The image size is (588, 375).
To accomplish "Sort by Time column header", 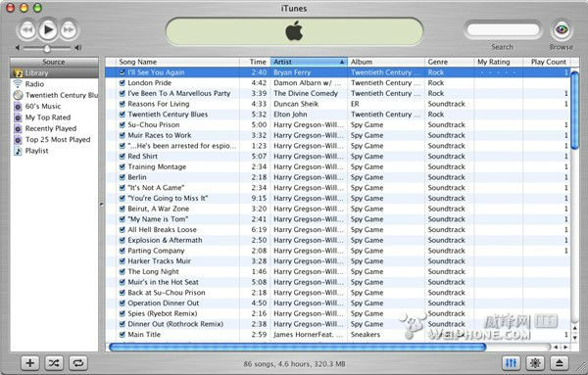I will coord(255,62).
